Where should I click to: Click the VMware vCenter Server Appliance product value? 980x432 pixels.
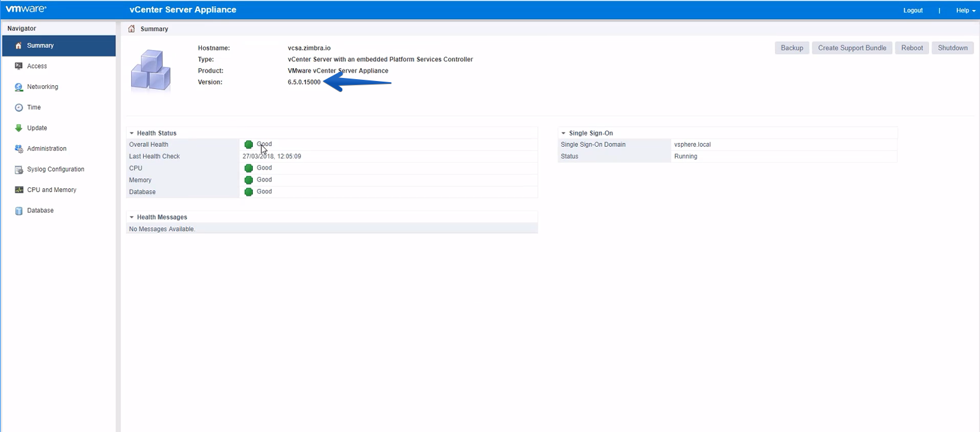click(338, 71)
